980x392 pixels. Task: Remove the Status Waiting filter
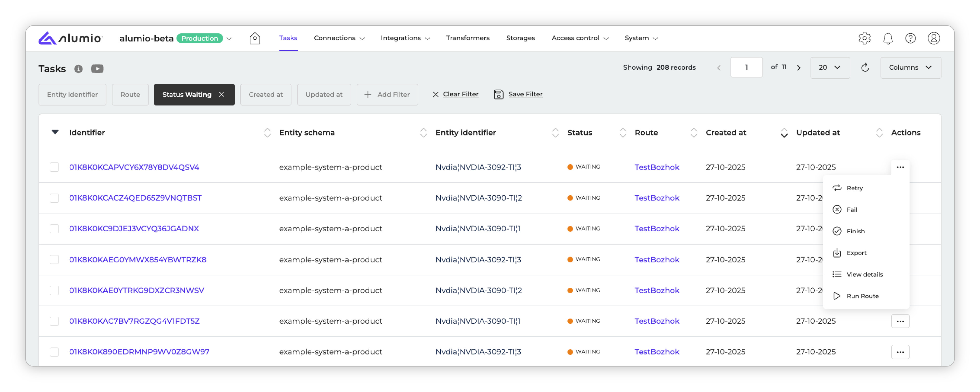pyautogui.click(x=222, y=94)
